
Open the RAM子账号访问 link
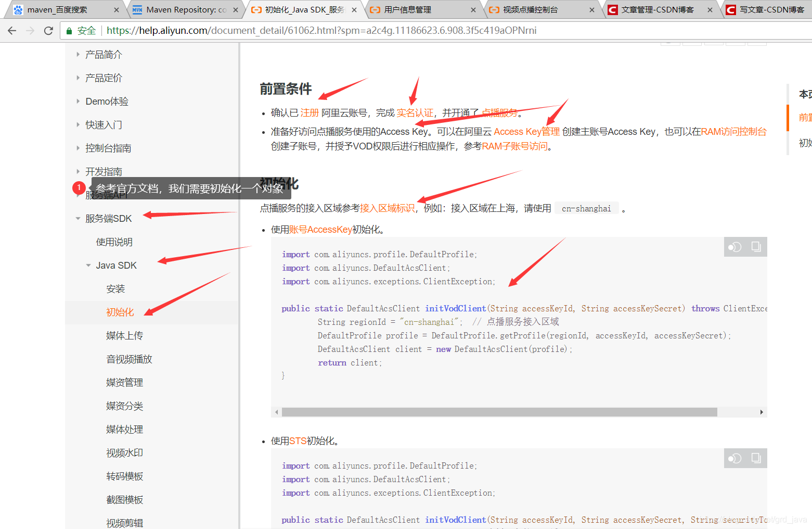514,146
